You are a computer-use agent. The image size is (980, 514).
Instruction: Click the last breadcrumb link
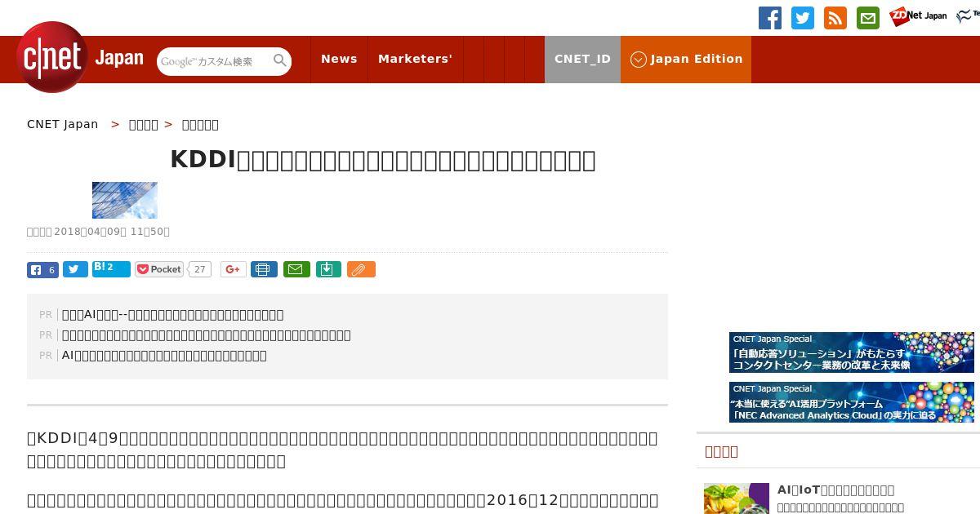pos(200,124)
